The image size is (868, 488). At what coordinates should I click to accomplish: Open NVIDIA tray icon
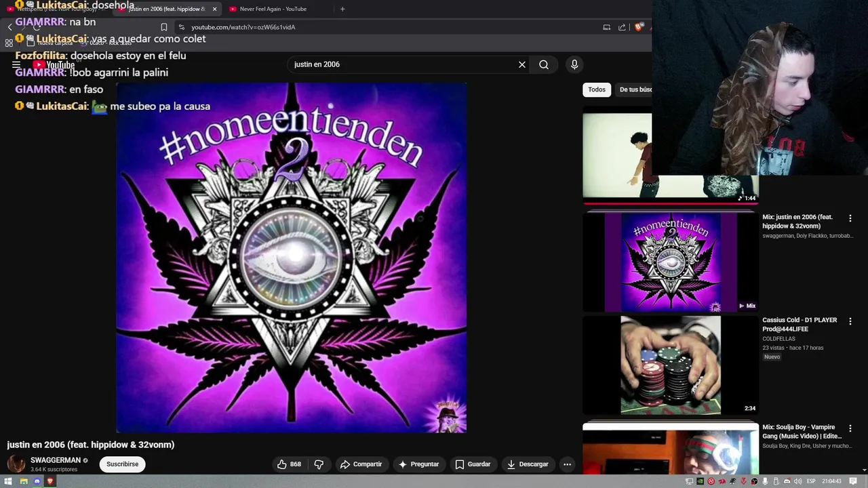[x=700, y=481]
